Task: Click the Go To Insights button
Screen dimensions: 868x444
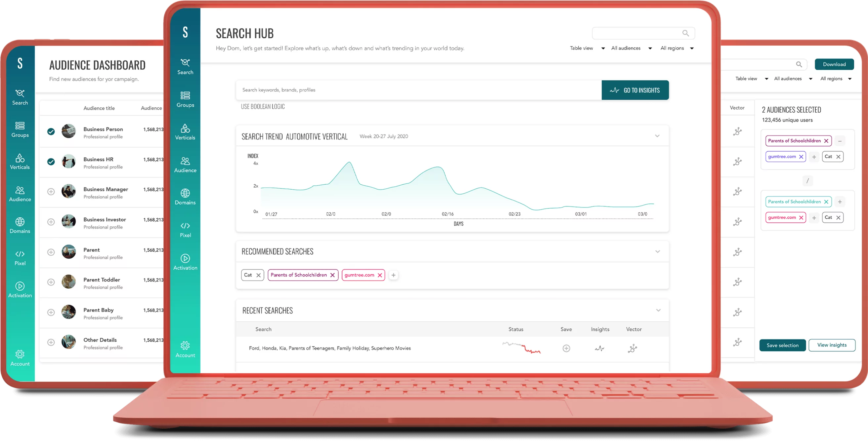Action: pyautogui.click(x=635, y=90)
